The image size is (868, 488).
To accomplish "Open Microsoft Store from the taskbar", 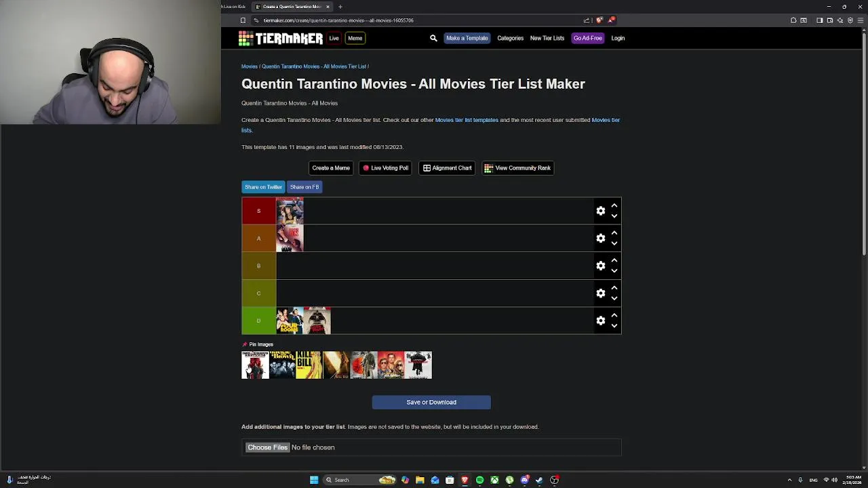I will 450,480.
